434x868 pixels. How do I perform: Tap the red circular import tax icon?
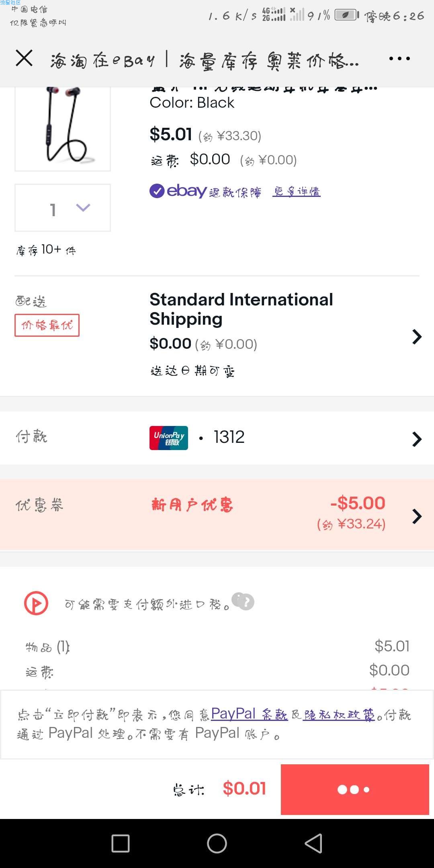36,604
